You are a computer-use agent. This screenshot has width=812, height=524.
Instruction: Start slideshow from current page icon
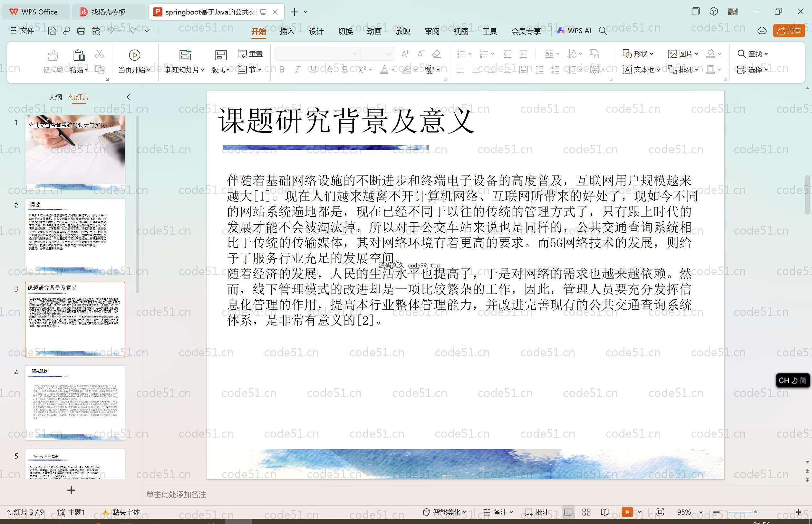[134, 55]
